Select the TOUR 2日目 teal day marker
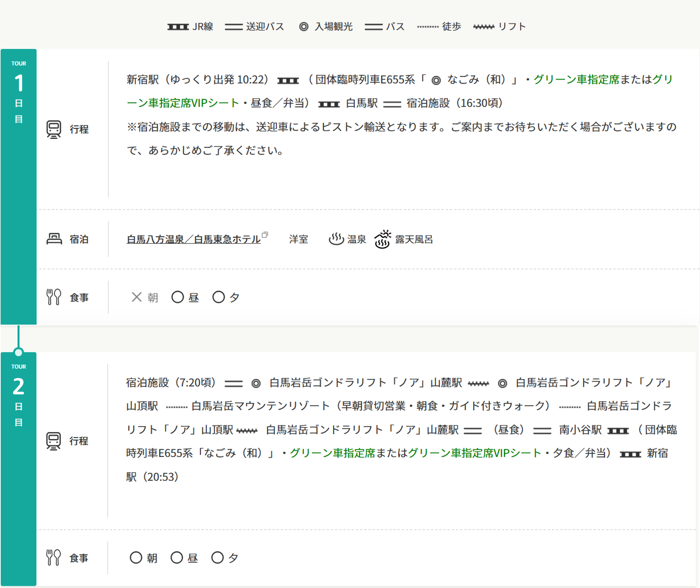Viewport: 700px width, 588px height. (19, 469)
